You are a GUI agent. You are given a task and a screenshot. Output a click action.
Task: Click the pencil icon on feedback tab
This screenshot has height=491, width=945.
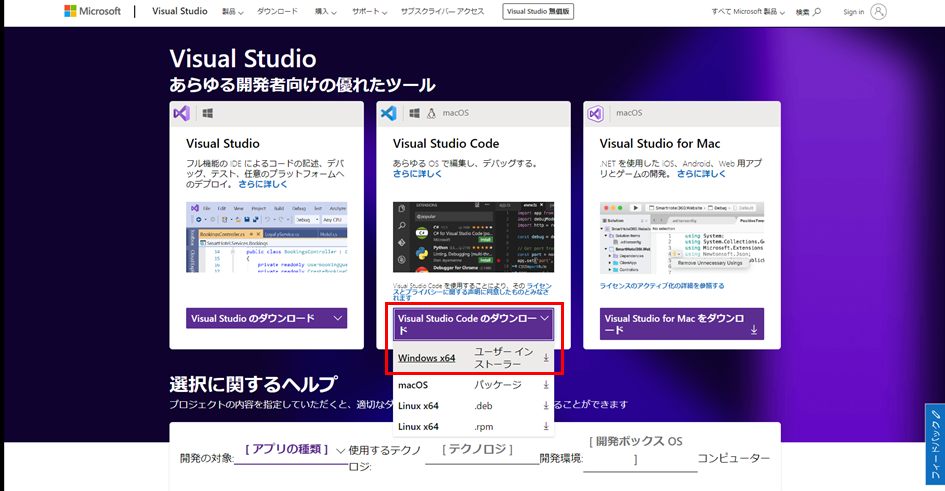pos(935,414)
